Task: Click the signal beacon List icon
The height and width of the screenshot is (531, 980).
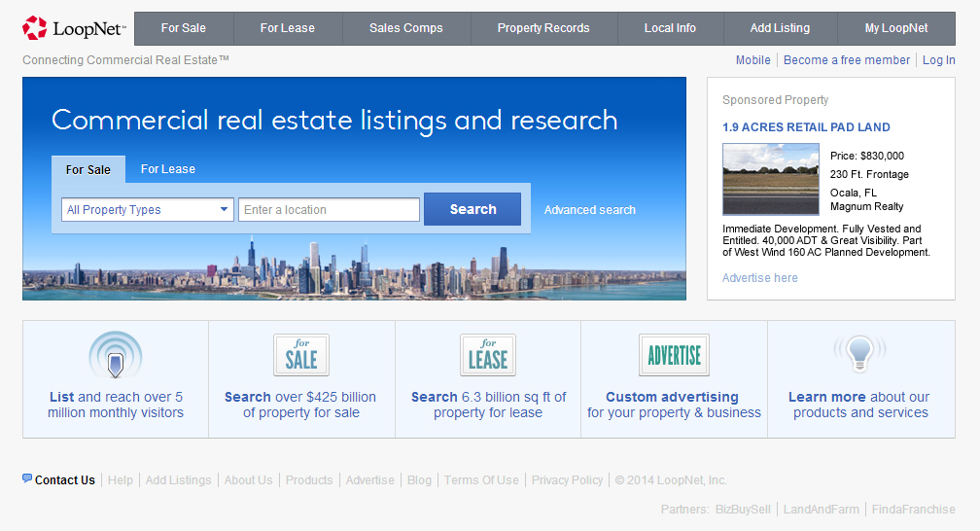Action: (x=116, y=355)
